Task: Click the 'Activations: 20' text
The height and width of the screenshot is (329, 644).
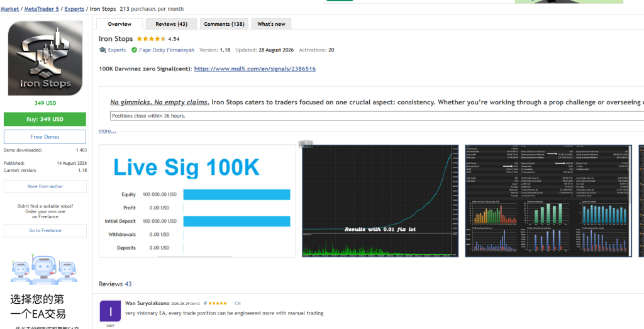Action: tap(316, 50)
